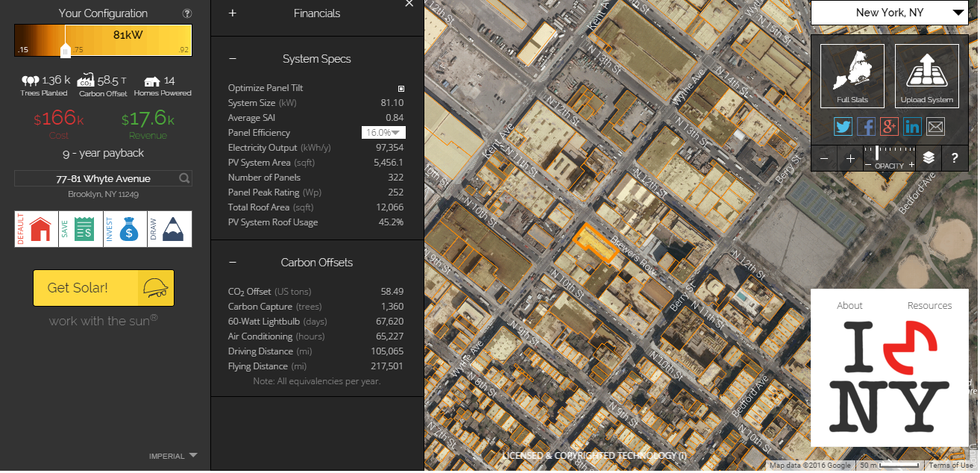Click the address search magnifier icon

(x=184, y=178)
